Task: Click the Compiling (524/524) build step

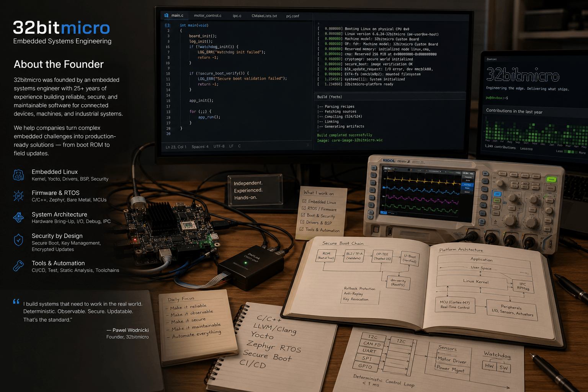Action: tap(343, 116)
